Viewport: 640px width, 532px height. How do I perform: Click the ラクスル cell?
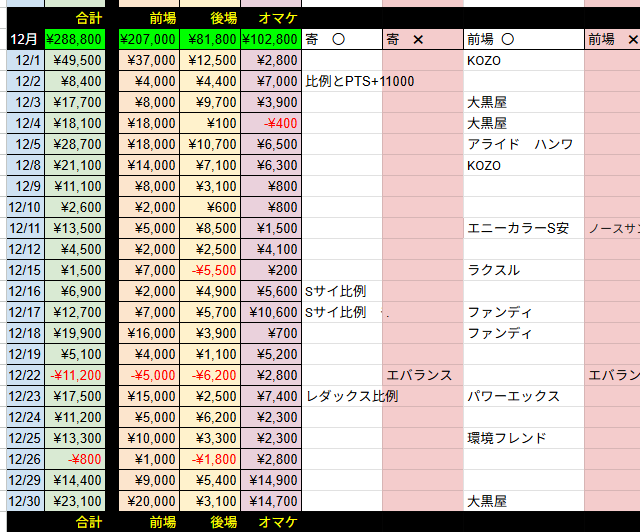(493, 270)
